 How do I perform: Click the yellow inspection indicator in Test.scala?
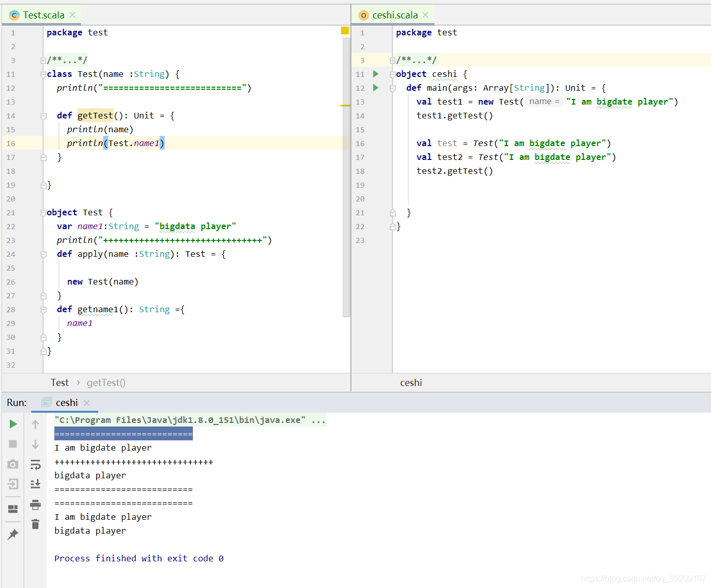click(x=345, y=31)
